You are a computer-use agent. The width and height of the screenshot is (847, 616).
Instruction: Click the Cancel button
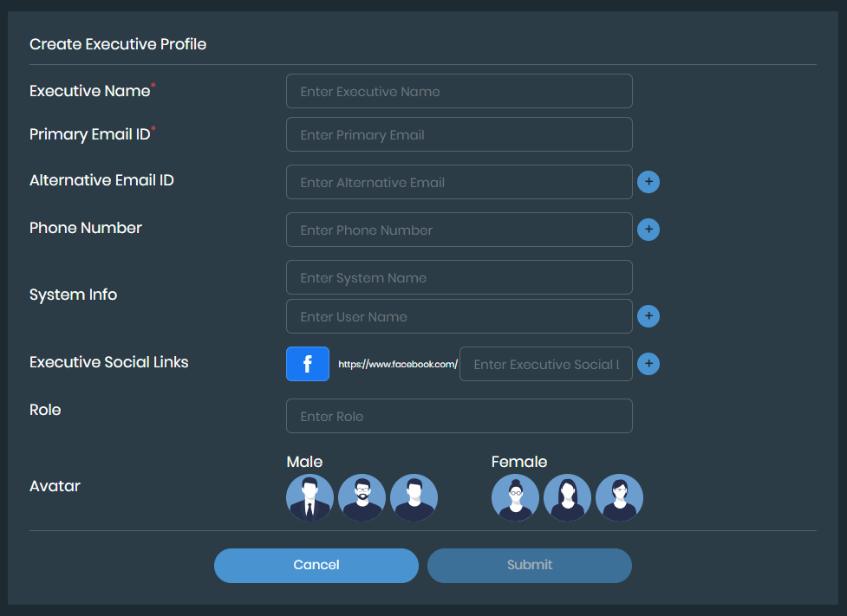[x=316, y=565]
